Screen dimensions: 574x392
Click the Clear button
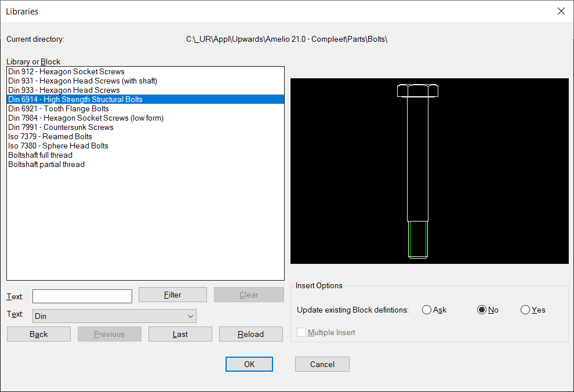(x=249, y=295)
